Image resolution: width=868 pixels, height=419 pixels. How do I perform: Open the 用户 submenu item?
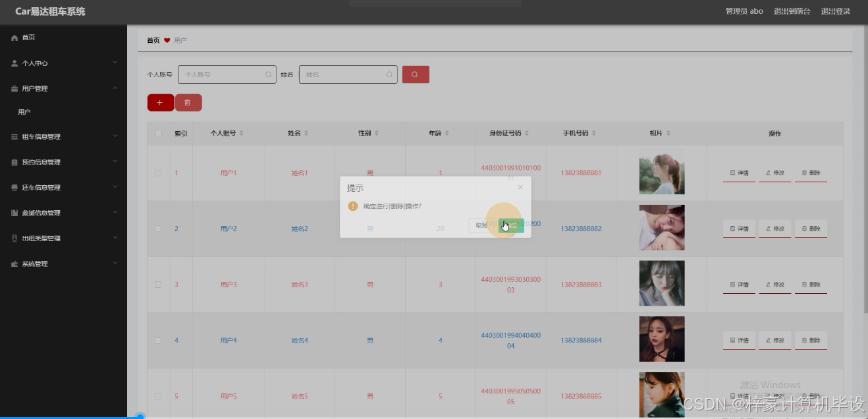[x=24, y=111]
